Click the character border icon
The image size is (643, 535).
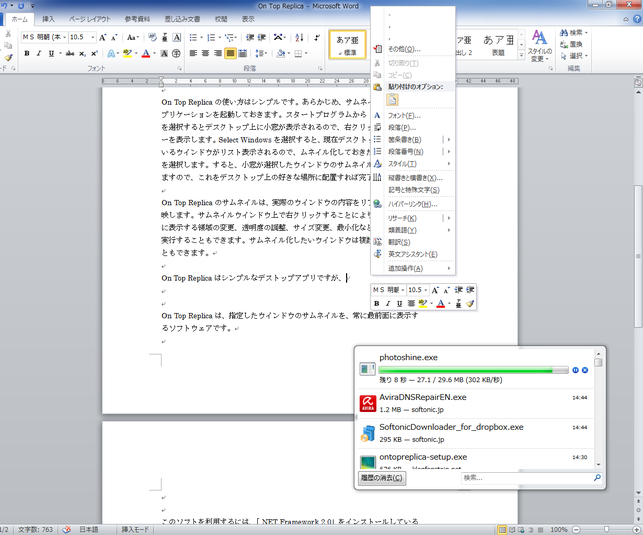[177, 37]
